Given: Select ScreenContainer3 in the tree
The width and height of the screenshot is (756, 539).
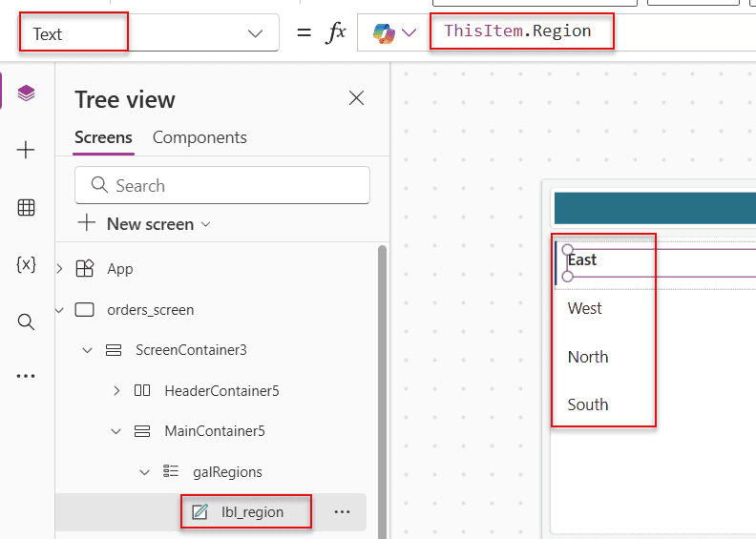Looking at the screenshot, I should (x=191, y=350).
